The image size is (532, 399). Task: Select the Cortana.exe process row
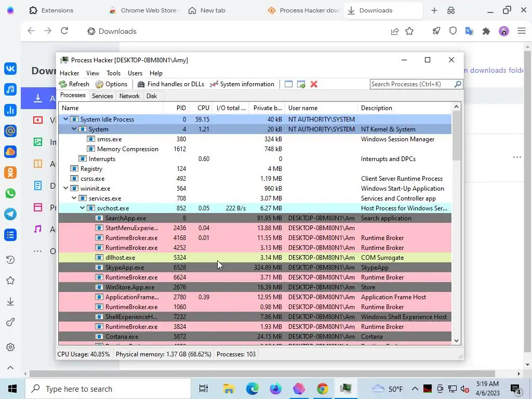click(255, 337)
